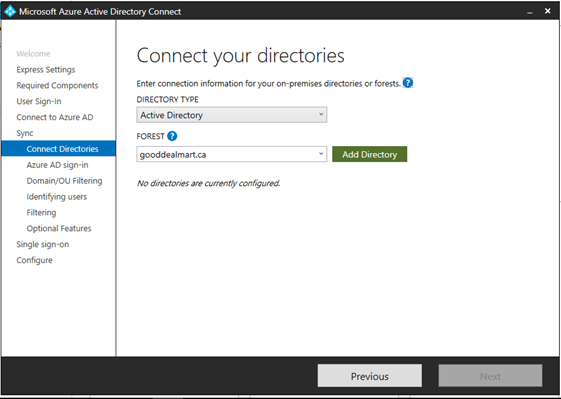Expand the Forest dropdown arrow

[x=321, y=154]
